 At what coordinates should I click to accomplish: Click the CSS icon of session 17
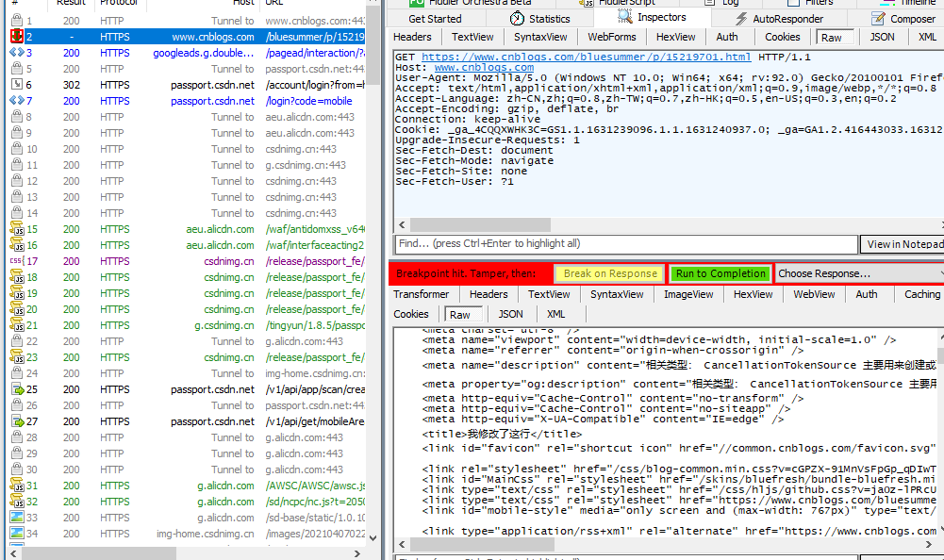[17, 261]
